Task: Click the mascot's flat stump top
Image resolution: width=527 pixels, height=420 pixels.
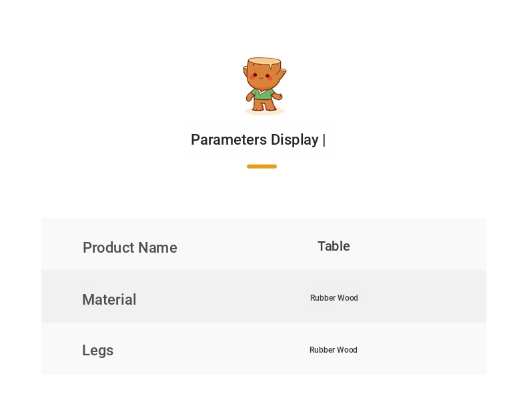Action: [x=264, y=61]
